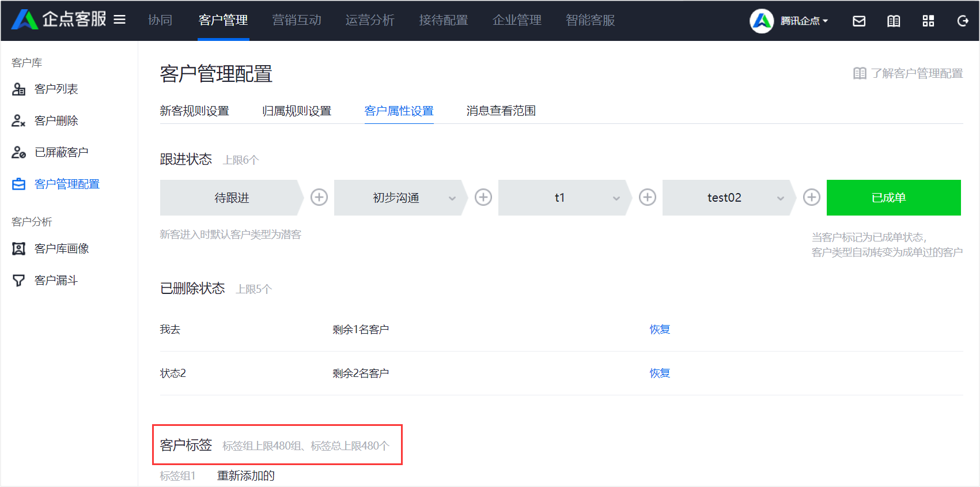Select the 待跟进 status block
The height and width of the screenshot is (487, 980).
tap(232, 198)
